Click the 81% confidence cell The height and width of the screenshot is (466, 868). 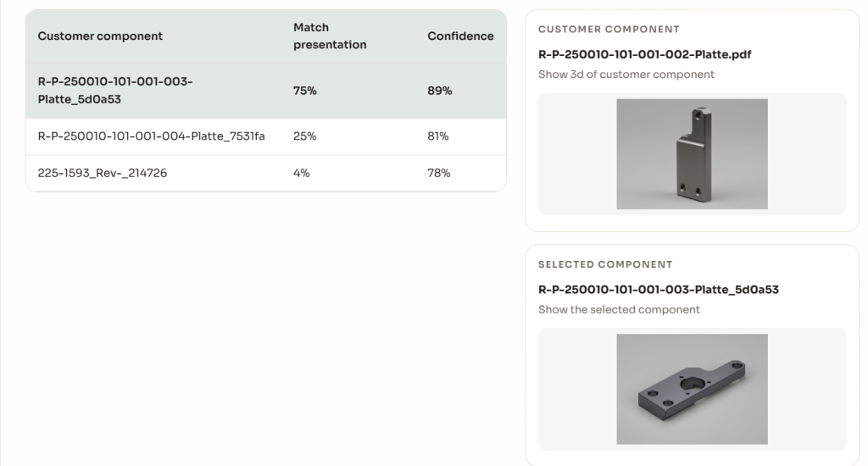[x=438, y=136]
